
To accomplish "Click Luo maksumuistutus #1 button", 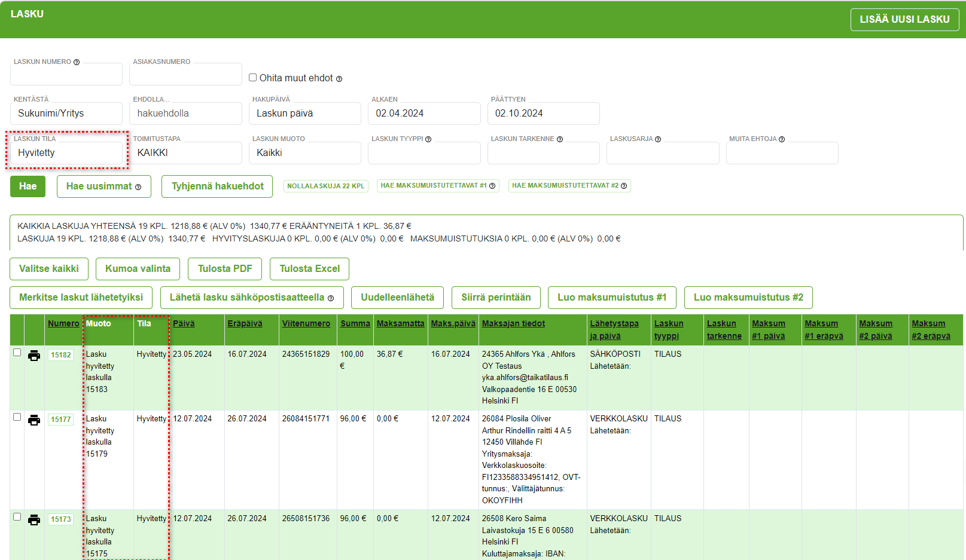I will click(612, 298).
